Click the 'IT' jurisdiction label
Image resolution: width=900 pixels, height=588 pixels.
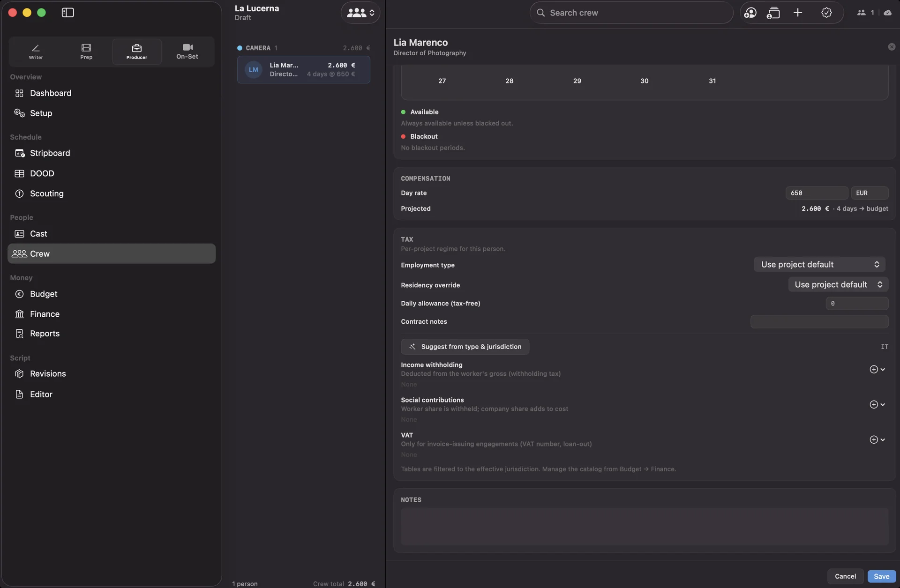coord(884,347)
